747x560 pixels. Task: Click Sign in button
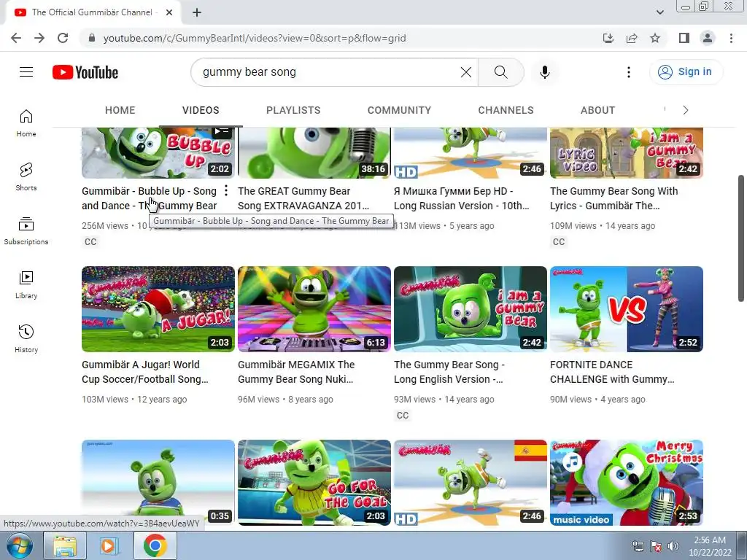686,72
